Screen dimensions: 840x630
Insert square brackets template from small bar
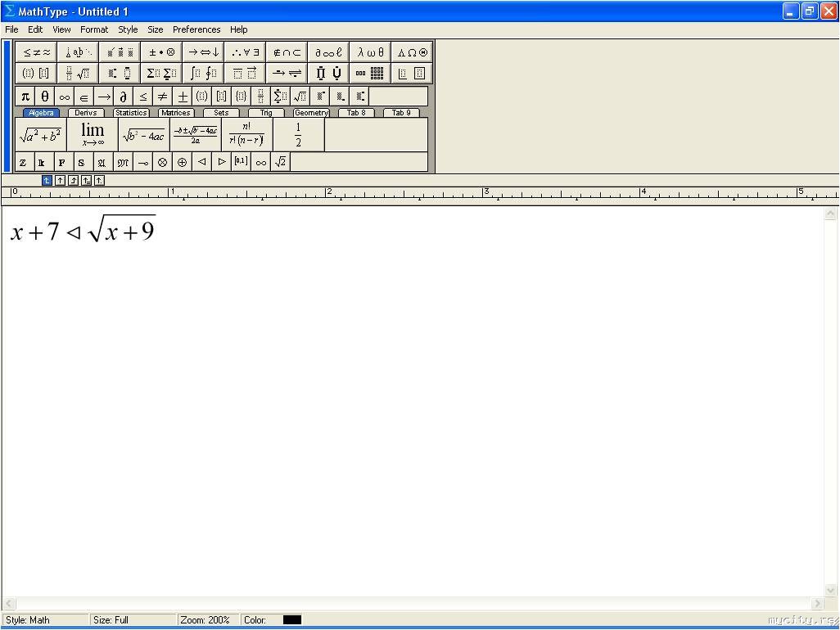click(x=222, y=97)
